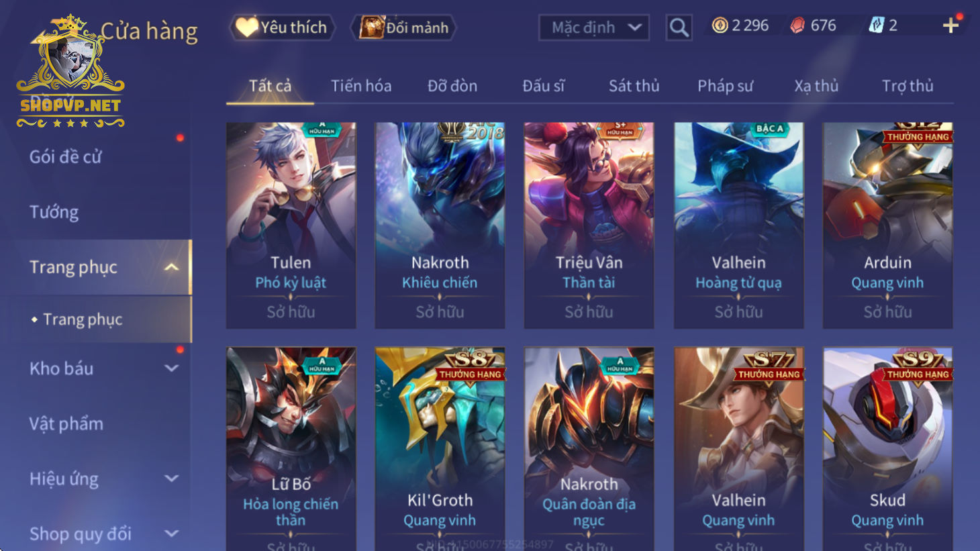This screenshot has height=551, width=980.
Task: Click the SHOPVP.NET crest logo
Action: (x=70, y=72)
